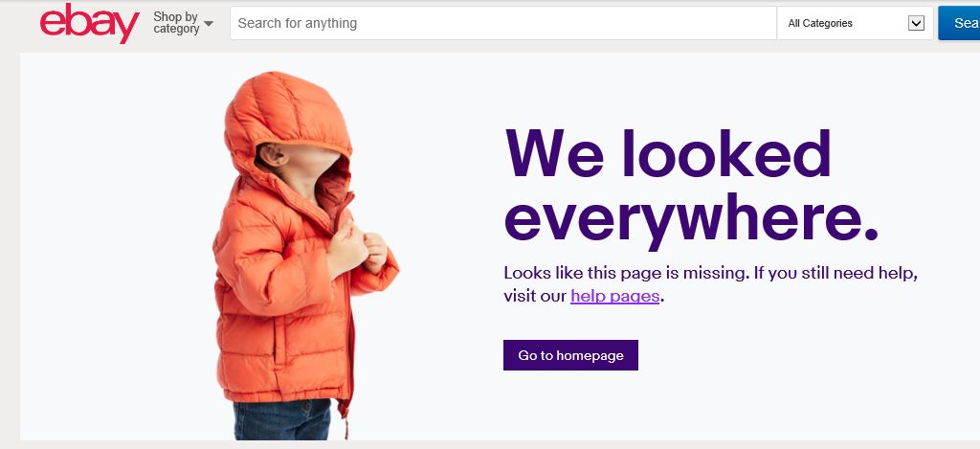Click the word "everywhere." in the heading
The width and height of the screenshot is (980, 449).
pyautogui.click(x=690, y=217)
